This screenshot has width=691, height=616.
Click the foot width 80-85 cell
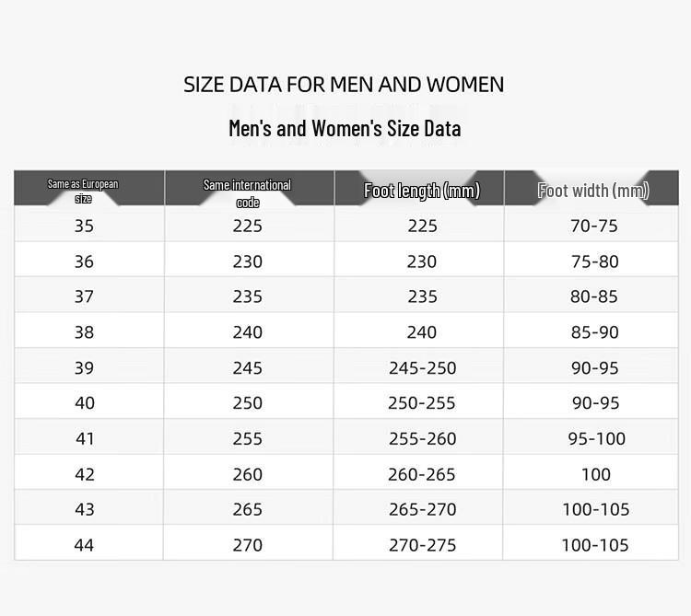[x=594, y=296]
